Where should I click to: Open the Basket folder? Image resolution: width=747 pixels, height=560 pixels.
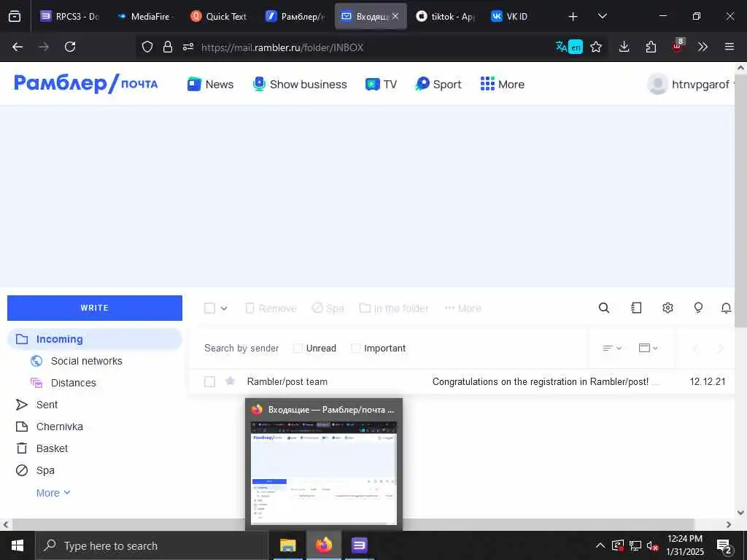click(52, 448)
